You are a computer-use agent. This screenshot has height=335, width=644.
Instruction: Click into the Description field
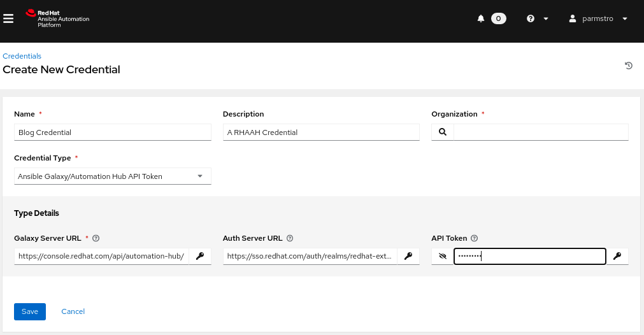click(x=320, y=132)
